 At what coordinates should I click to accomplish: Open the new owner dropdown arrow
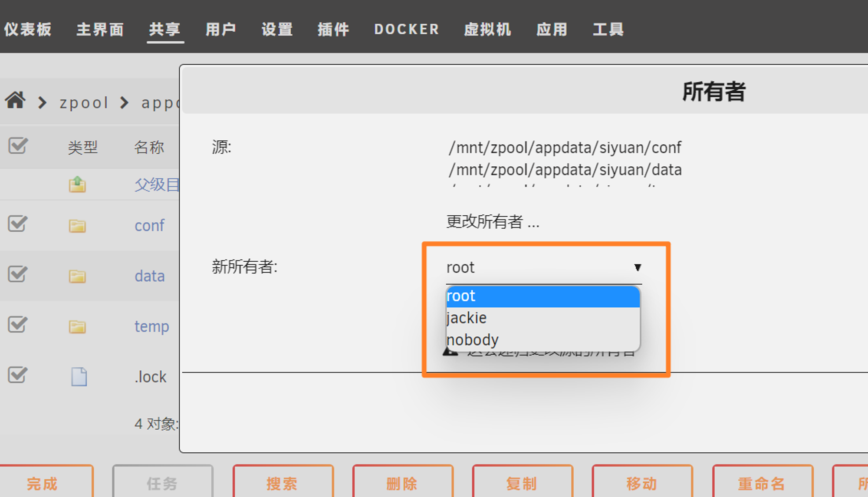pos(637,267)
